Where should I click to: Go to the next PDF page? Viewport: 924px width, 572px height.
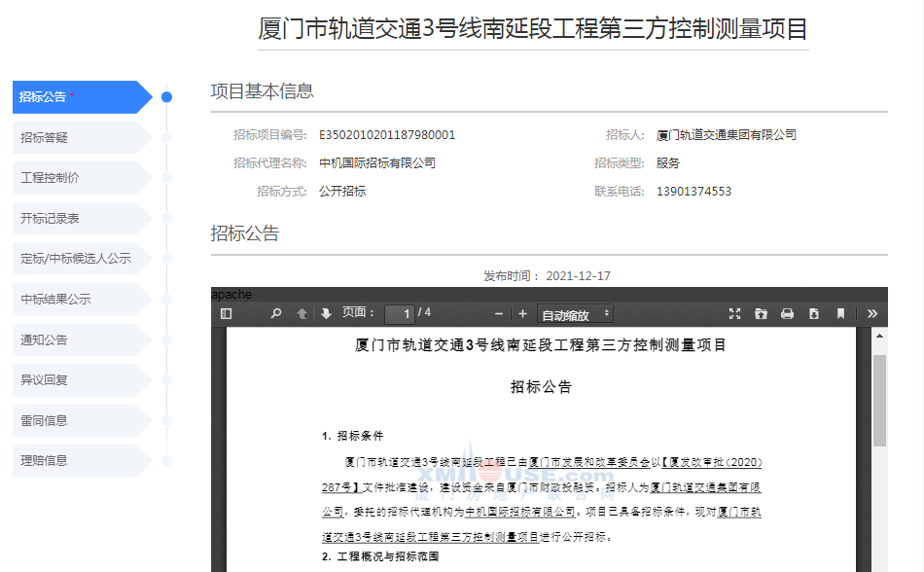pyautogui.click(x=326, y=314)
